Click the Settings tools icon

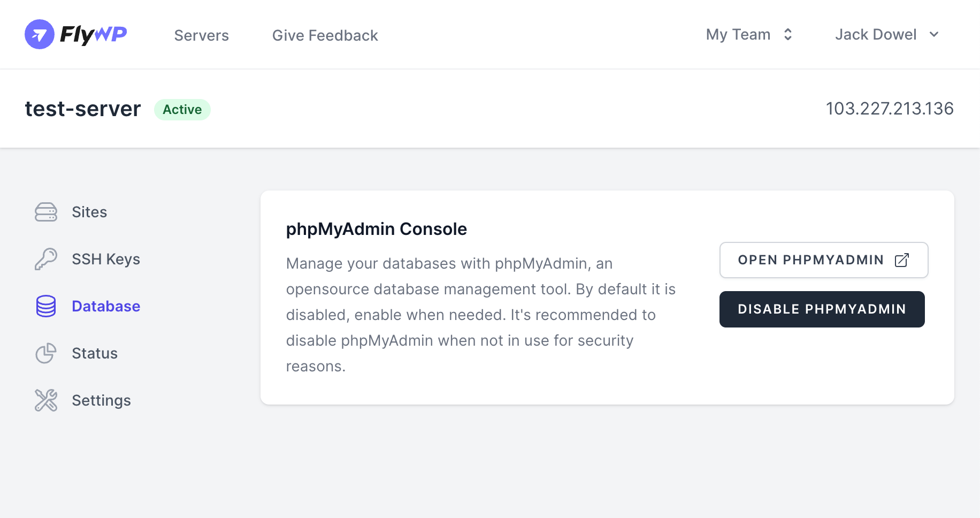(45, 400)
